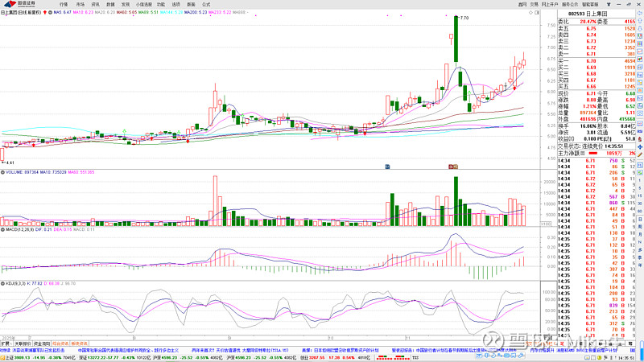Open 网上开户 in the top bar
This screenshot has width=644, height=362.
[x=550, y=4]
